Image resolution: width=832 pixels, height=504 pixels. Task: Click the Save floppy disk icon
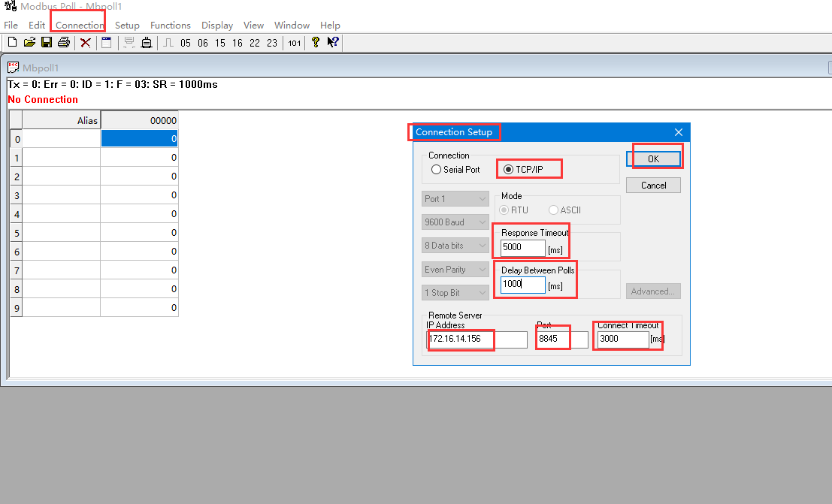[47, 43]
